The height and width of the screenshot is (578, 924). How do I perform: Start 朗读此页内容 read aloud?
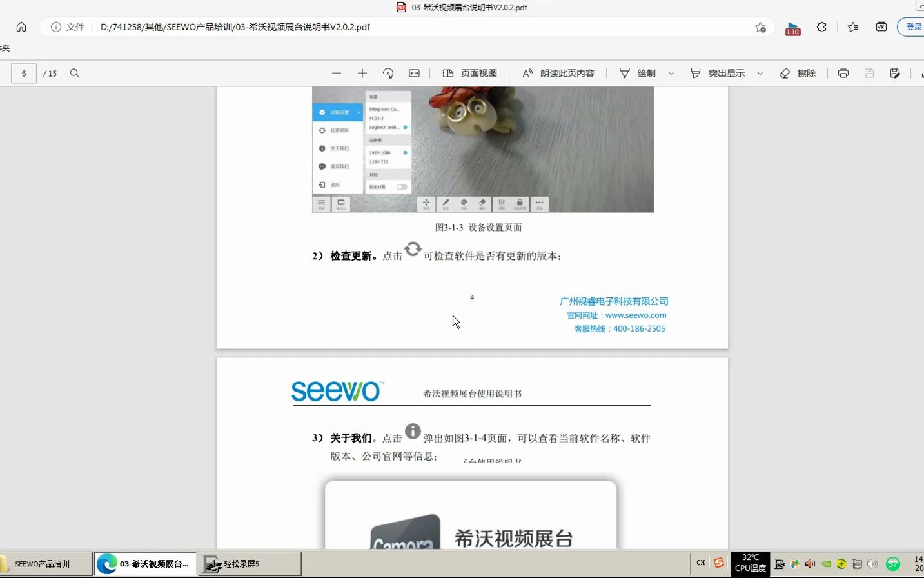[558, 74]
